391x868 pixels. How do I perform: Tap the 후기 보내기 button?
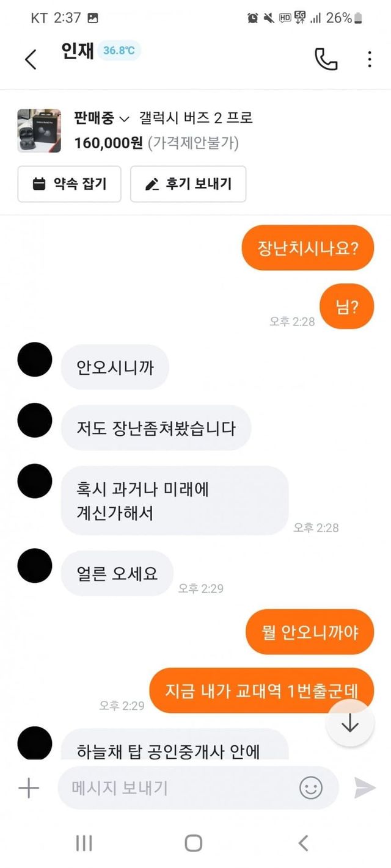pyautogui.click(x=188, y=184)
